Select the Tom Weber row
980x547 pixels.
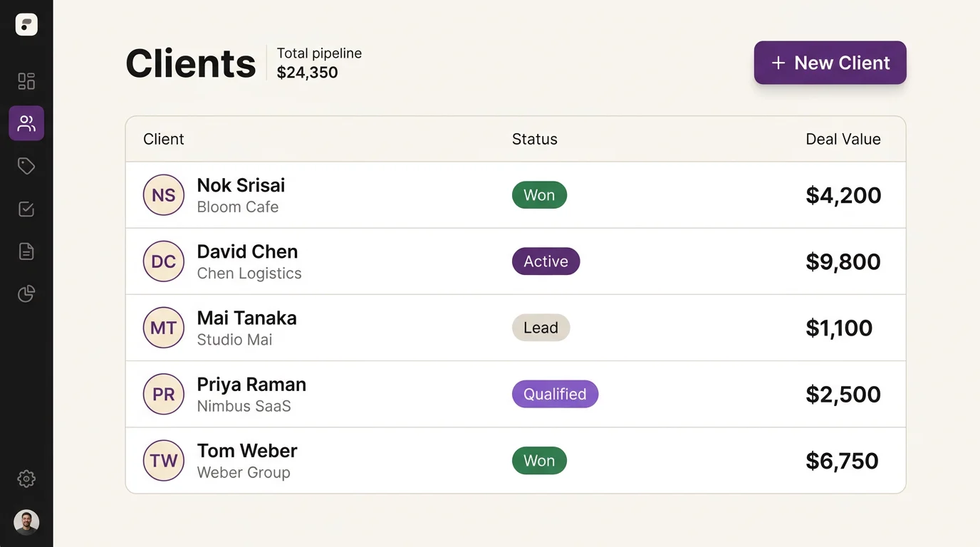tap(516, 460)
